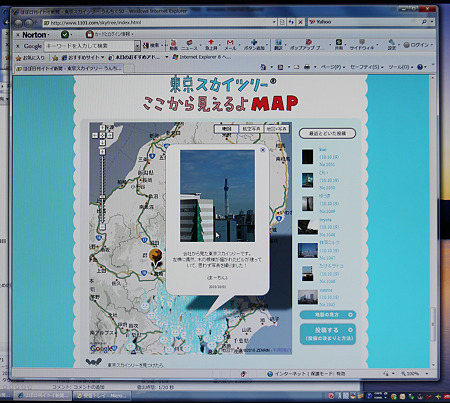The height and width of the screenshot is (403, 450).
Task: Open the search provider dropdown arrow
Action: point(432,22)
